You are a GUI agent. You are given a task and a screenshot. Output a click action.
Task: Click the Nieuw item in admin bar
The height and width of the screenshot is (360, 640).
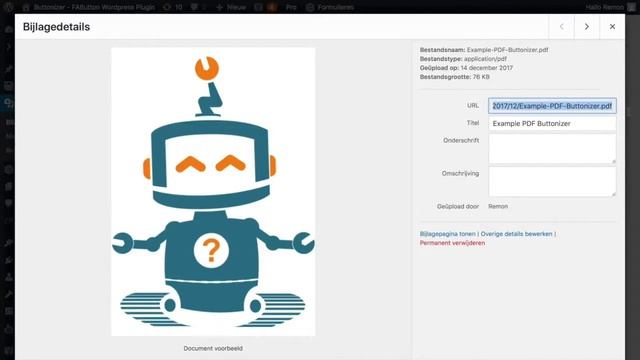pos(231,7)
